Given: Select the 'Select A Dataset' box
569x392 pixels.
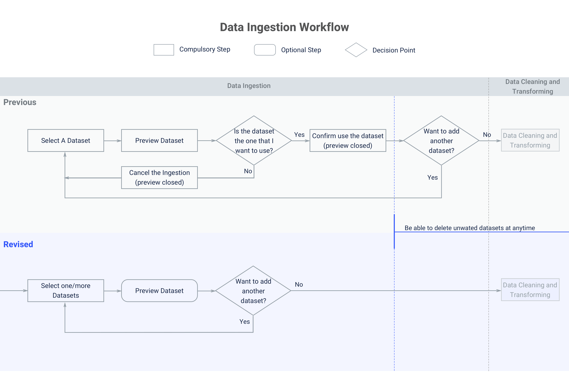Looking at the screenshot, I should pos(66,140).
